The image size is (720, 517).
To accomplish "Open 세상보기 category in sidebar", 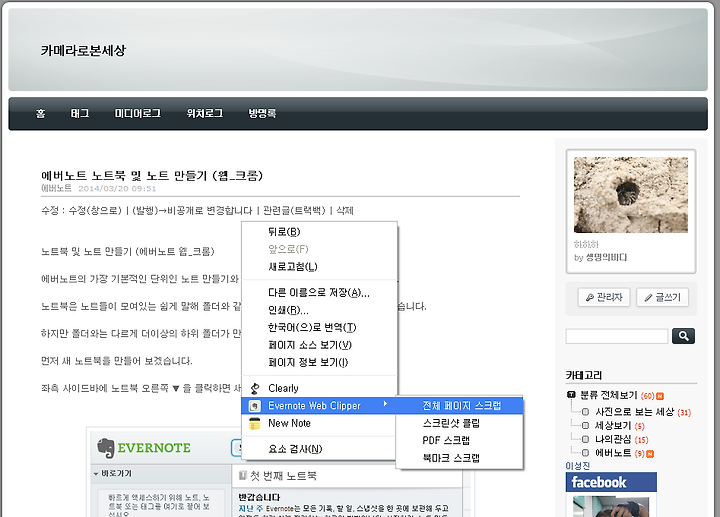I will (613, 426).
